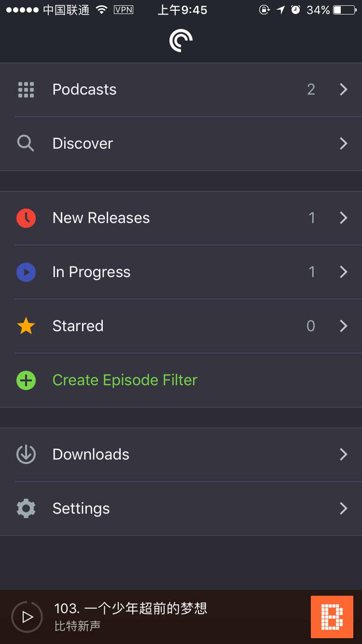Expand Downloads with the chevron arrow

(343, 454)
